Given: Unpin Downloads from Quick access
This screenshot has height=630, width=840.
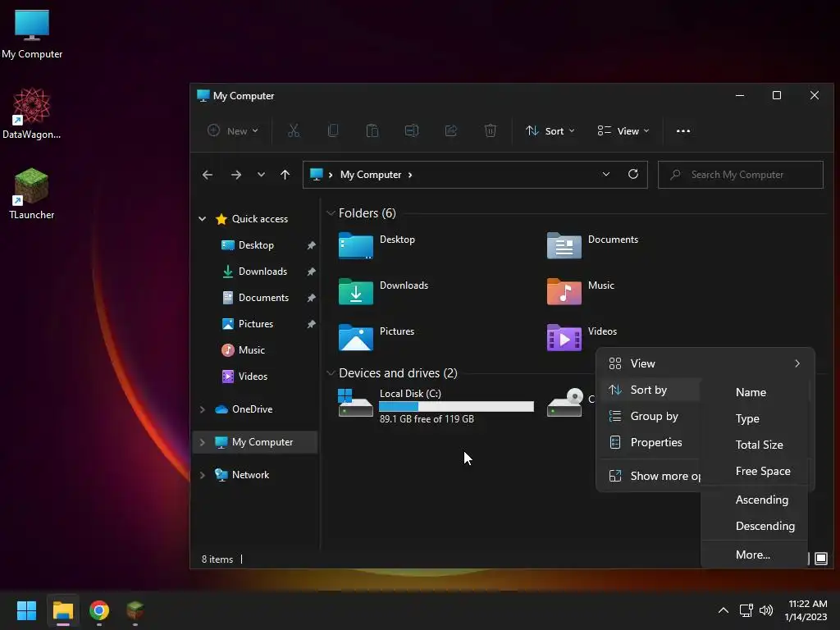Looking at the screenshot, I should 311,272.
